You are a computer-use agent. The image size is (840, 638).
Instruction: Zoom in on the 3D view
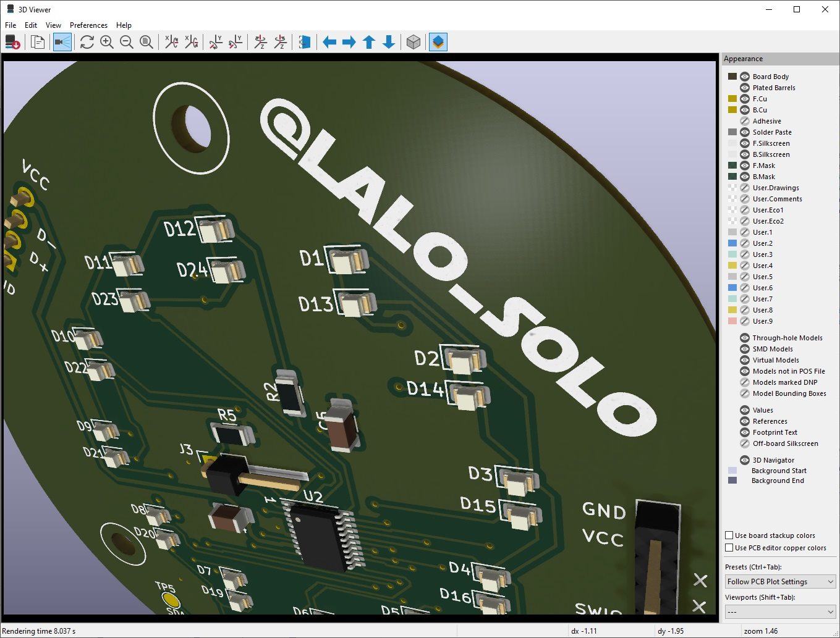click(x=107, y=42)
